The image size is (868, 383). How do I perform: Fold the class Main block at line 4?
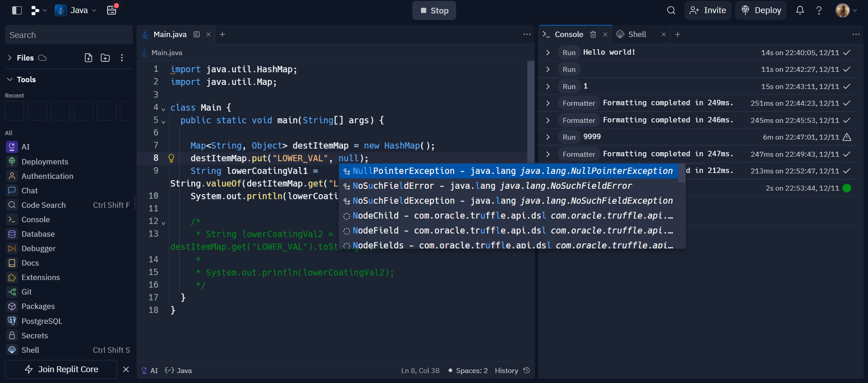click(164, 108)
